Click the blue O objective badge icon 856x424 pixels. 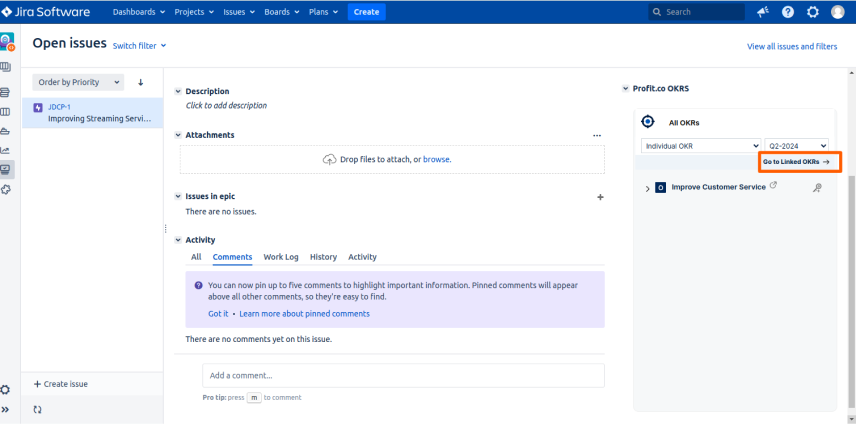pos(661,188)
